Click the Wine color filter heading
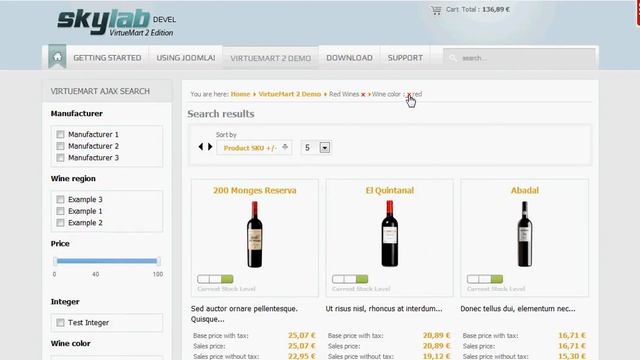Screen dimensions: 640x360 tap(71, 344)
